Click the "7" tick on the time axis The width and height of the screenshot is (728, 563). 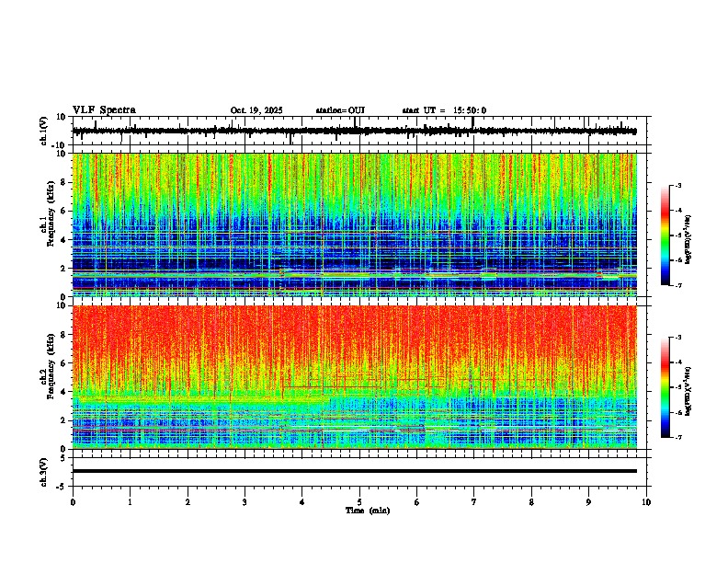coord(474,502)
